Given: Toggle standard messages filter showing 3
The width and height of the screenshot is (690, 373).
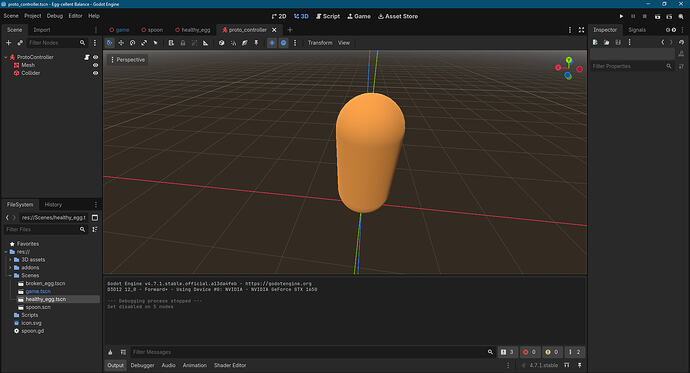Looking at the screenshot, I should pos(507,352).
